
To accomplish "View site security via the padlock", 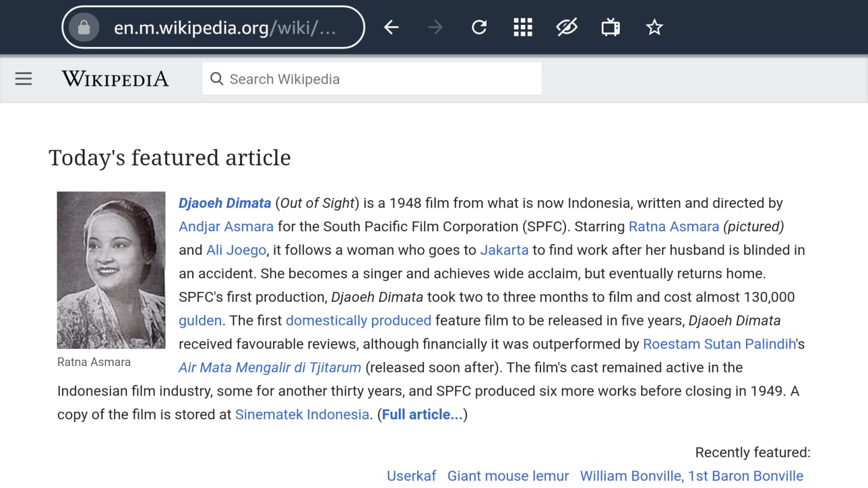I will click(x=84, y=27).
